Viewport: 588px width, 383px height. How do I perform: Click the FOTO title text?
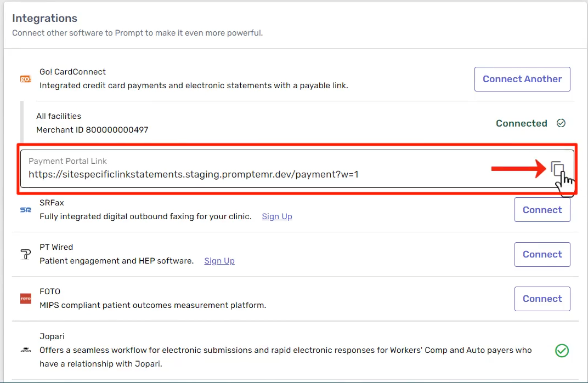click(50, 291)
